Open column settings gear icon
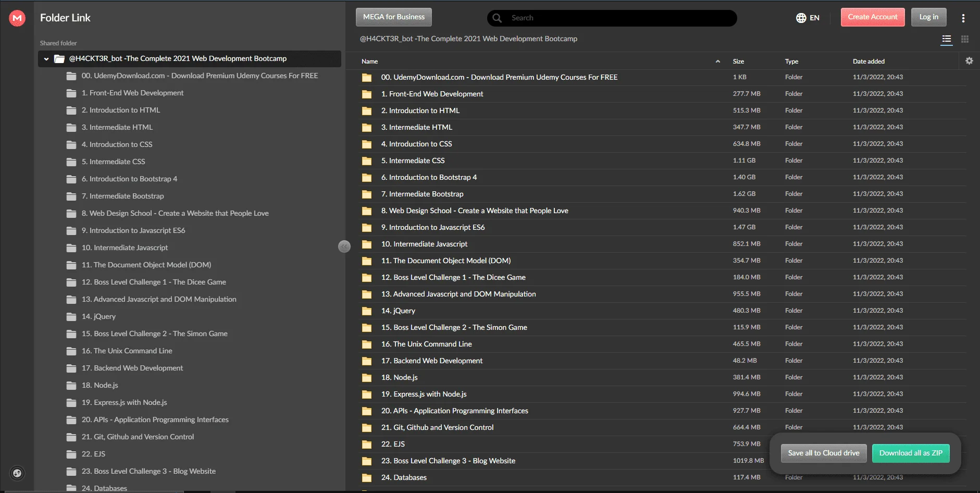 969,61
